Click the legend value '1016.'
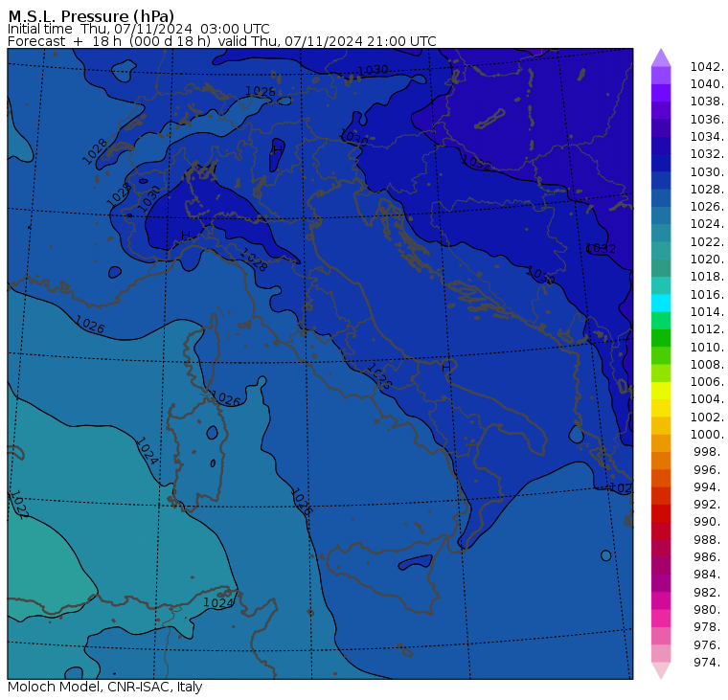The image size is (728, 700). 707,294
